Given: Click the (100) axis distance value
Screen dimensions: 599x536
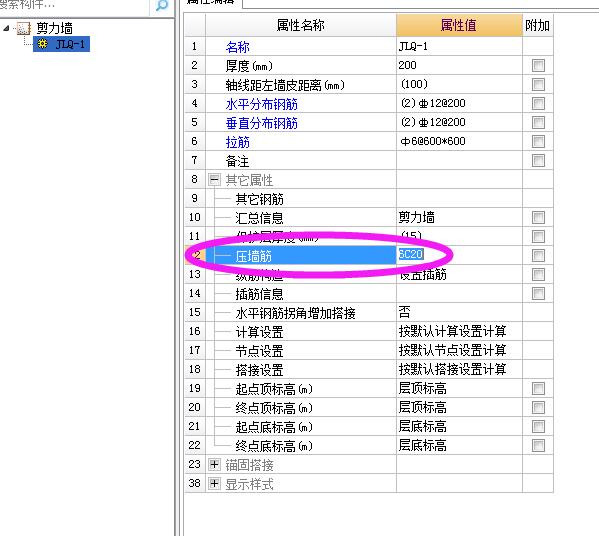Looking at the screenshot, I should (459, 84).
